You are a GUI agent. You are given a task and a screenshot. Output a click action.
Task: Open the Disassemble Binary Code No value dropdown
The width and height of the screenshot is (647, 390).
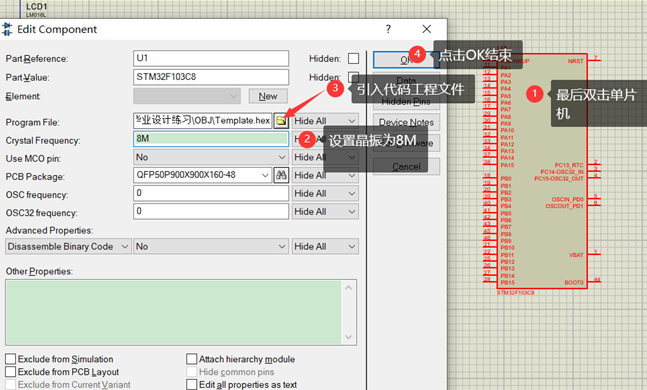[210, 246]
